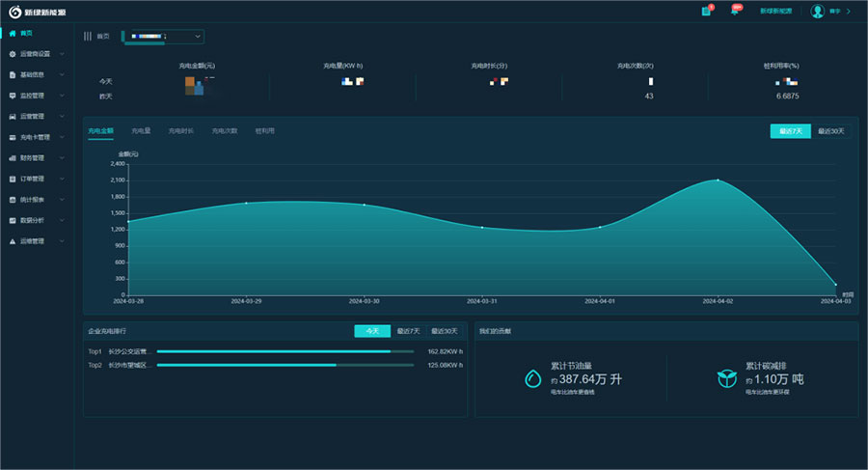Switch to the 充电次数 chart tab
Screen dimensions: 868x470
click(x=225, y=130)
